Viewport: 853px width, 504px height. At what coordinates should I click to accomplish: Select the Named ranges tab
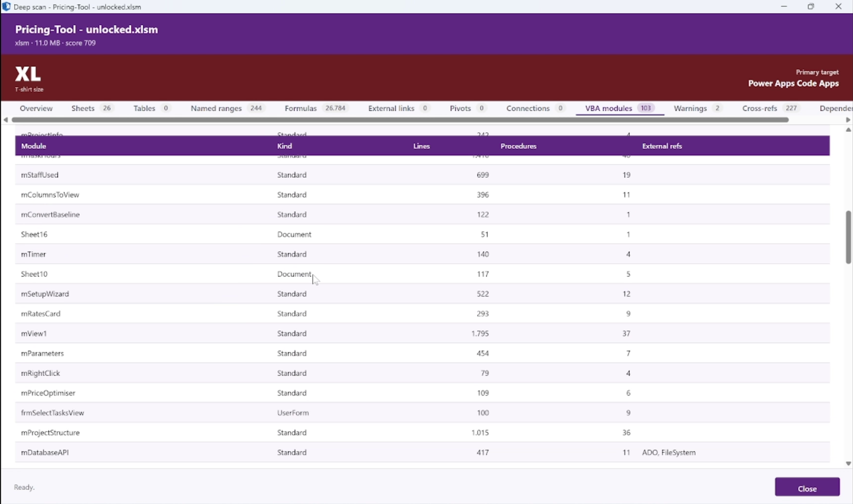coord(228,108)
